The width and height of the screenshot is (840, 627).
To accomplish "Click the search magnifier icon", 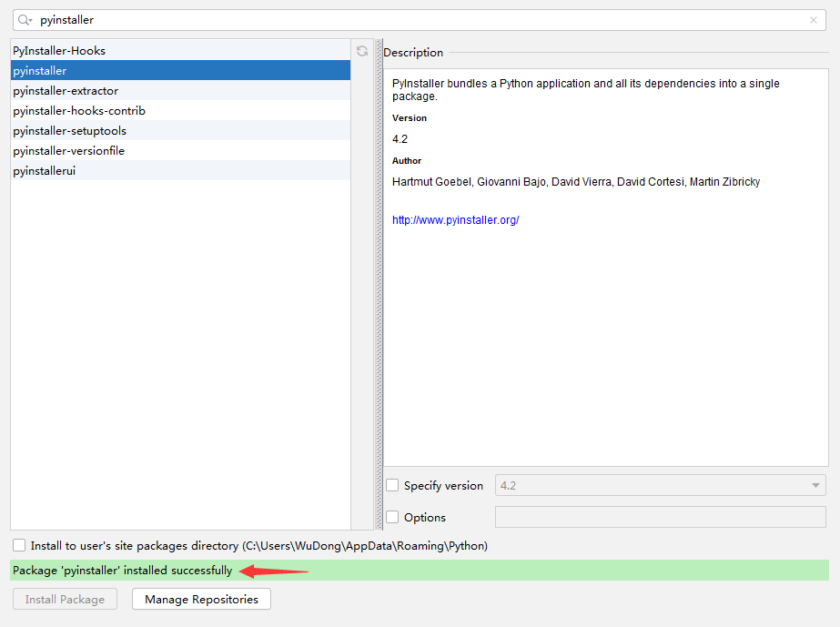I will tap(25, 20).
